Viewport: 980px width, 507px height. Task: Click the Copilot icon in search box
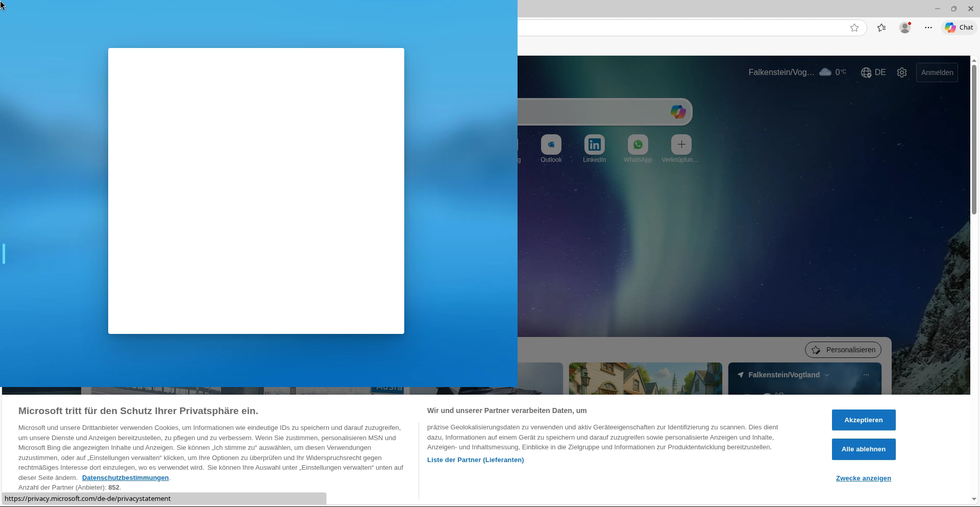[x=678, y=112]
